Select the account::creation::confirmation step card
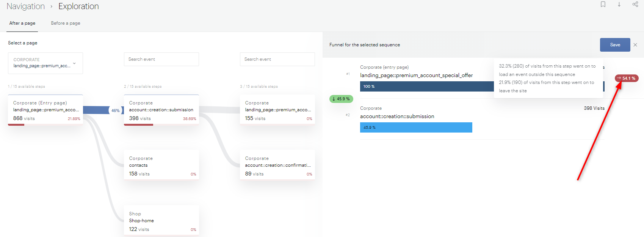The width and height of the screenshot is (644, 237). 277,166
